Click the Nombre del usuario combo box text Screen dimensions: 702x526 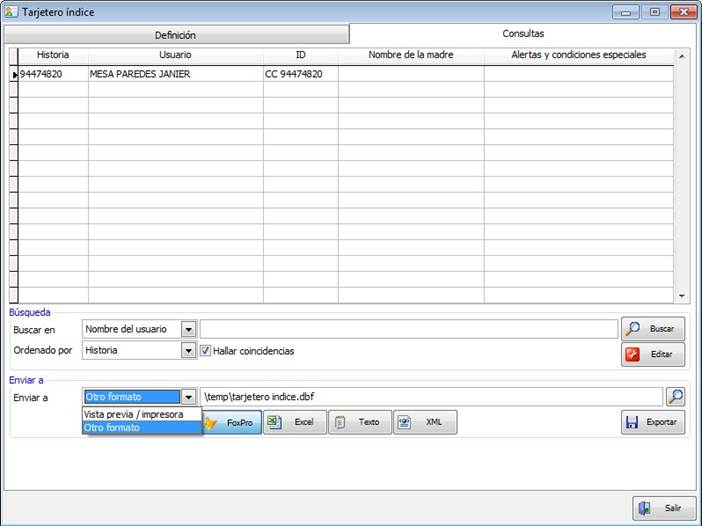(x=126, y=329)
